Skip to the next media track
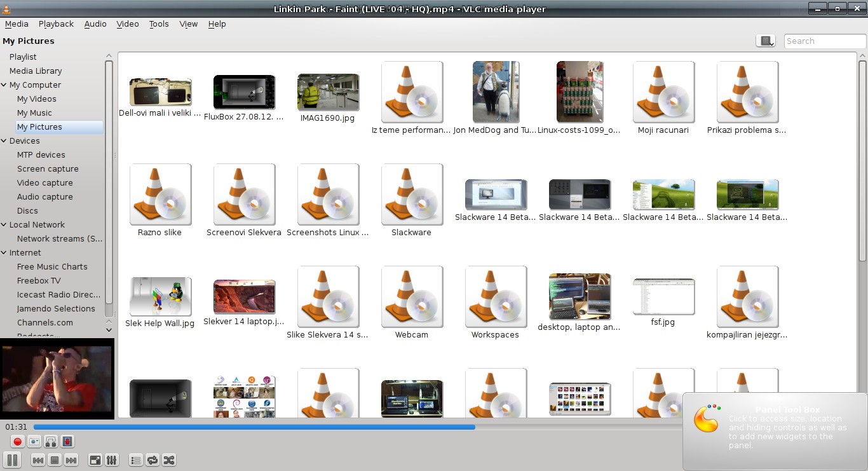 coord(71,460)
